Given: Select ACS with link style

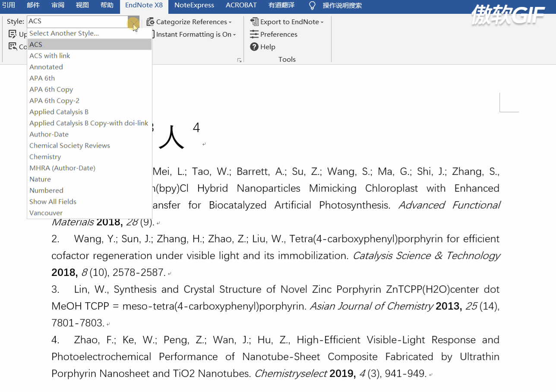Looking at the screenshot, I should [90, 56].
